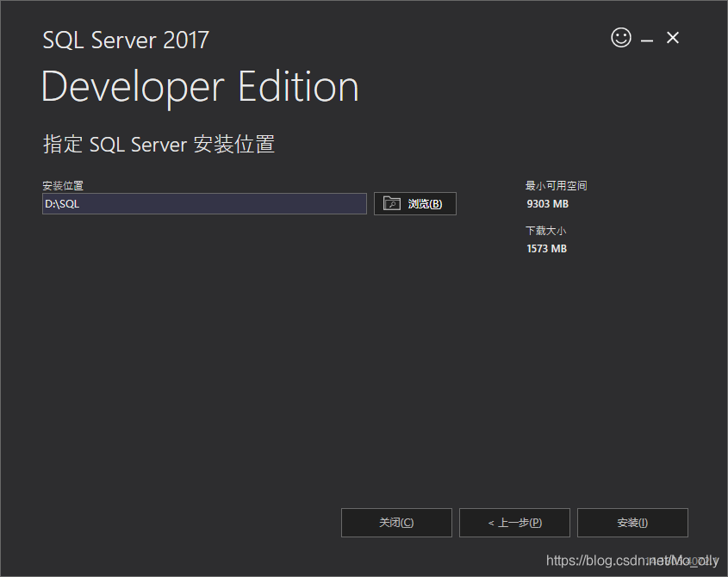Start installation with the 安装(I) button
This screenshot has width=728, height=577.
point(632,523)
